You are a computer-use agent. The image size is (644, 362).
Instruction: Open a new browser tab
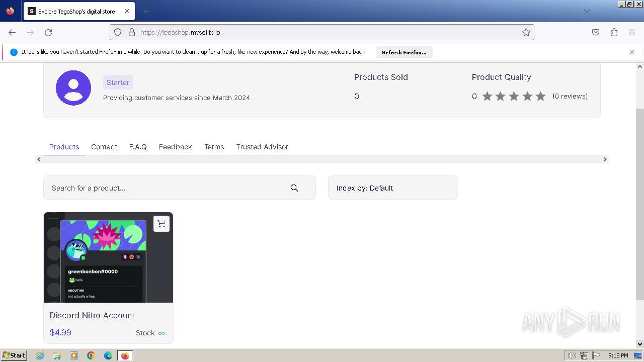coord(145,11)
